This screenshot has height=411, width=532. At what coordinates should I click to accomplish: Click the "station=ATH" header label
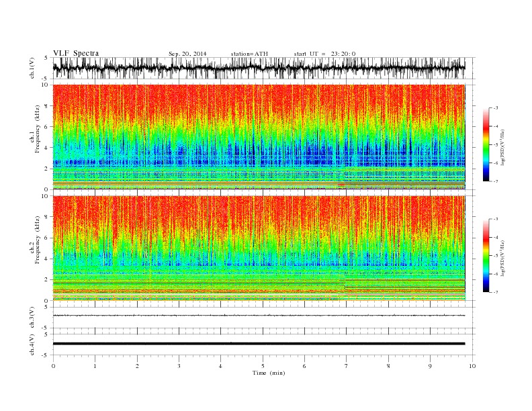click(x=249, y=54)
